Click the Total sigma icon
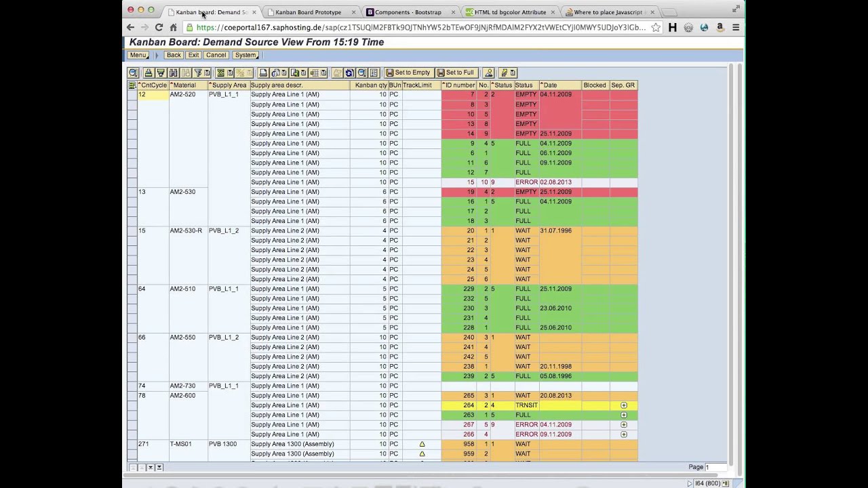 (x=220, y=73)
